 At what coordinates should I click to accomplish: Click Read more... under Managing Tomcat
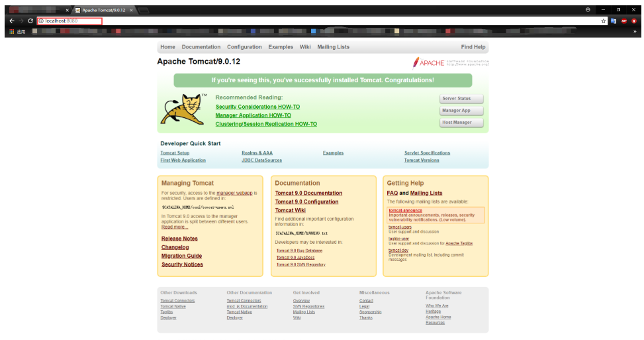tap(175, 227)
